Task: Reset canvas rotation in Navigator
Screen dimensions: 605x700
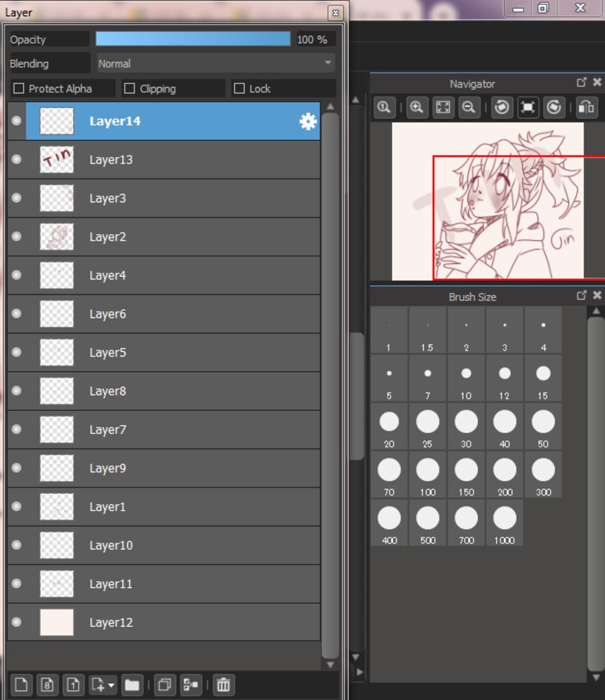Action: pyautogui.click(x=528, y=107)
